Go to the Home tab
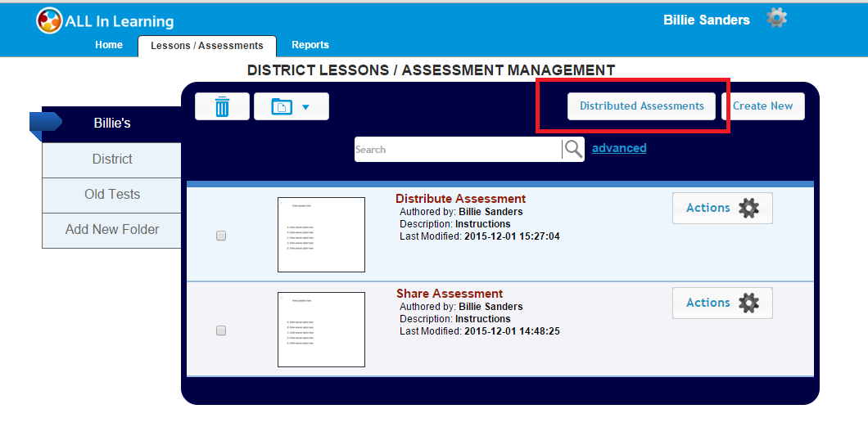The image size is (868, 427). pos(109,45)
